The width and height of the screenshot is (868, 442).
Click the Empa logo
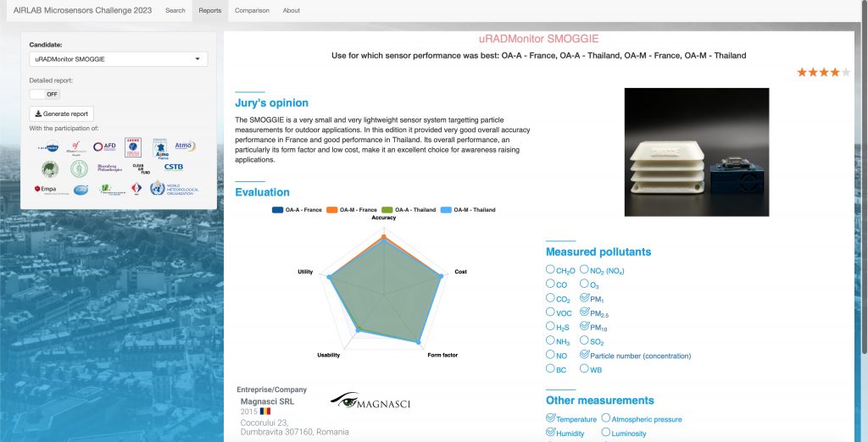[45, 189]
